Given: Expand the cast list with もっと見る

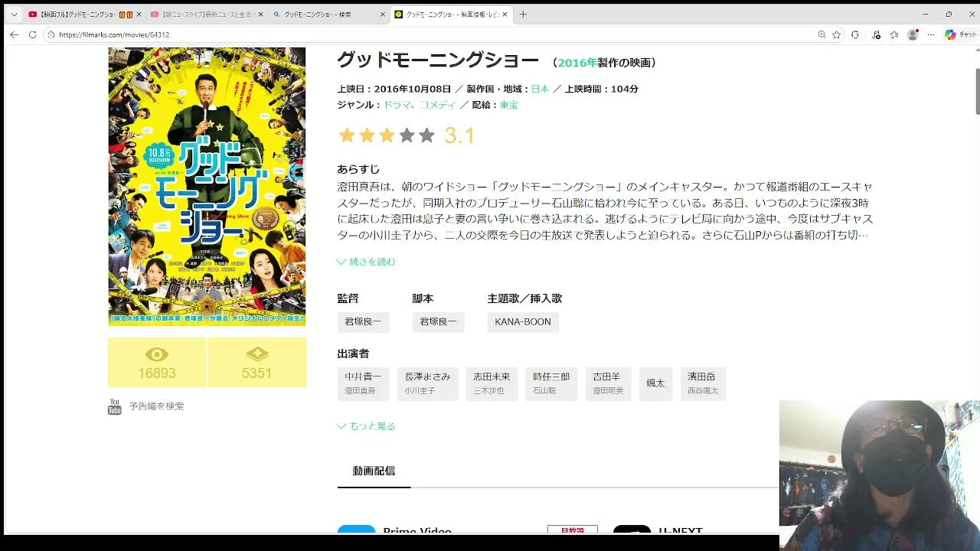Looking at the screenshot, I should [x=366, y=426].
